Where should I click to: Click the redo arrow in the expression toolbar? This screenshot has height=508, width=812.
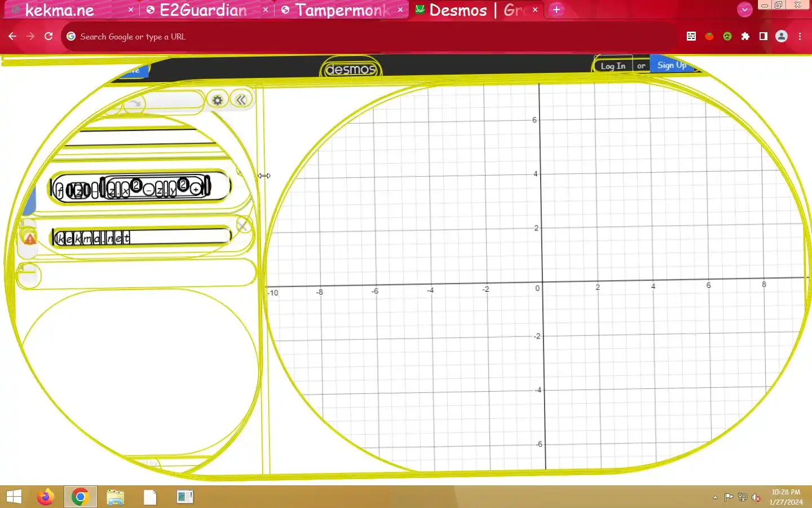[135, 104]
